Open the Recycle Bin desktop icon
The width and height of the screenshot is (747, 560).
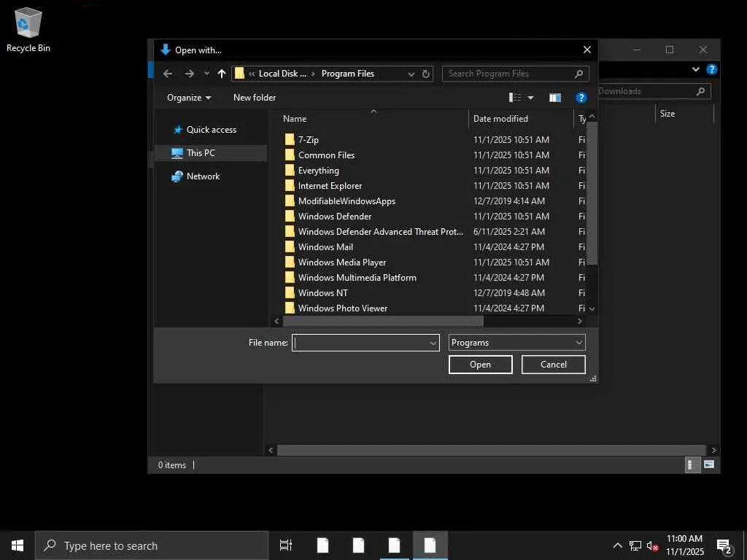28,30
